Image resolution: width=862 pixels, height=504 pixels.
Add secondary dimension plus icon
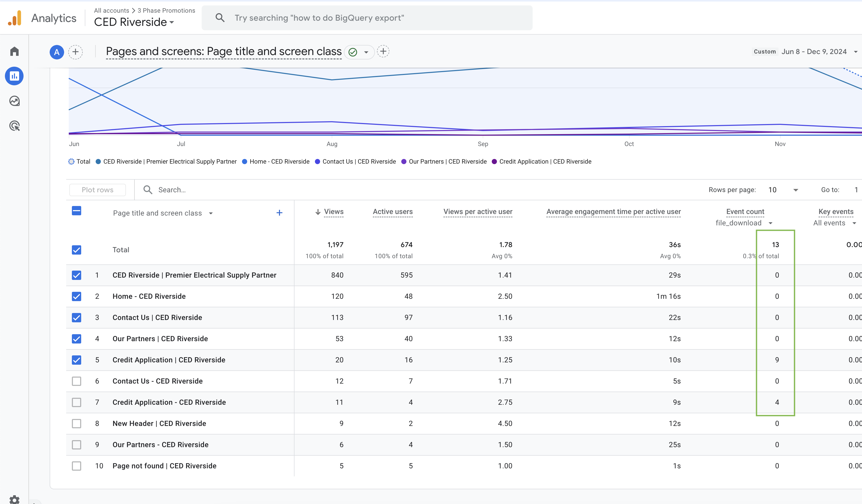(279, 213)
